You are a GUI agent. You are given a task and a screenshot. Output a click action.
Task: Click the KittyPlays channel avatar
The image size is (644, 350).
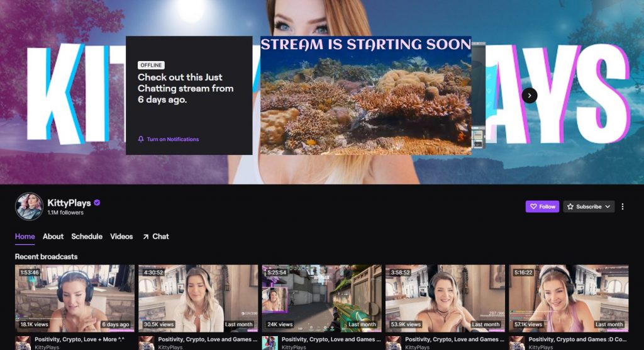[x=29, y=206]
